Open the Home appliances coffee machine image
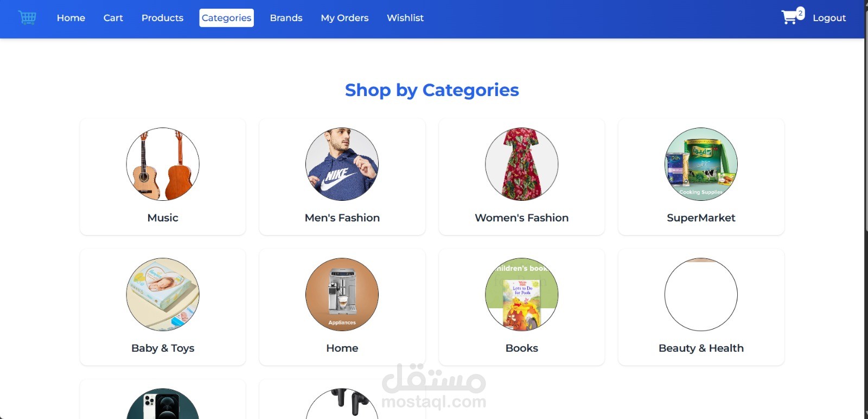 coord(342,294)
